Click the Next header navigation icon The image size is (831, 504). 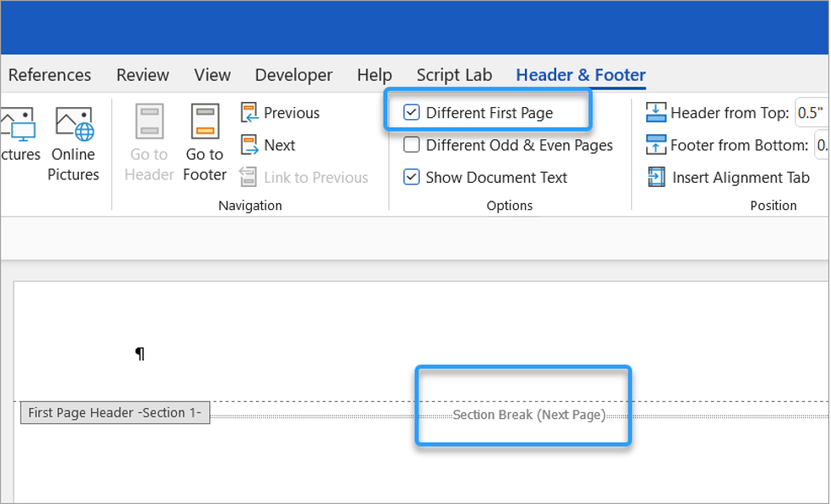coord(251,144)
